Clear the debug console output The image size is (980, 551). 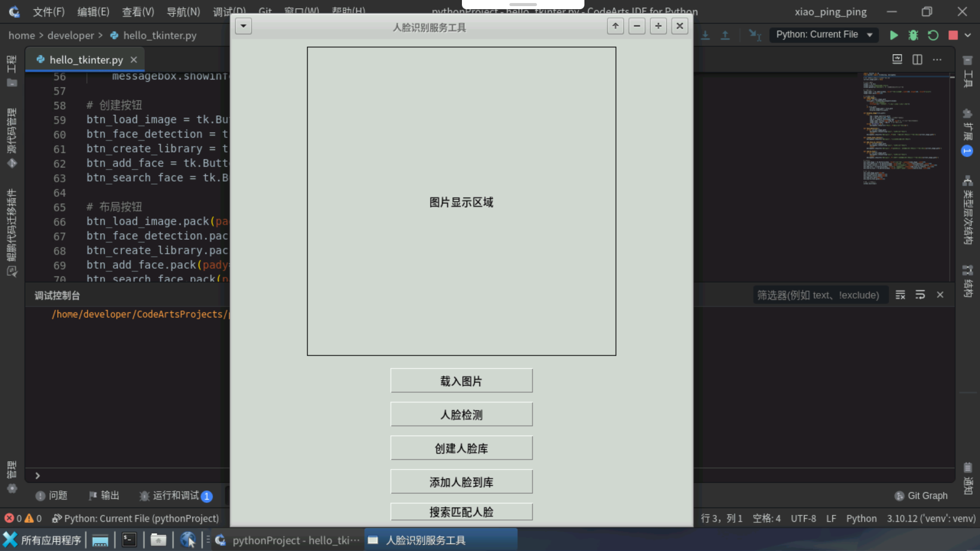click(x=900, y=294)
